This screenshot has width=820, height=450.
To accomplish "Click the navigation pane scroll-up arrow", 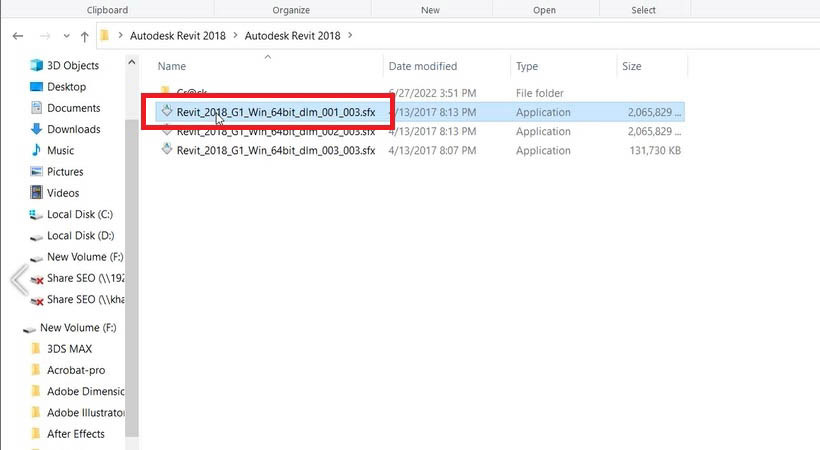I will click(x=132, y=62).
